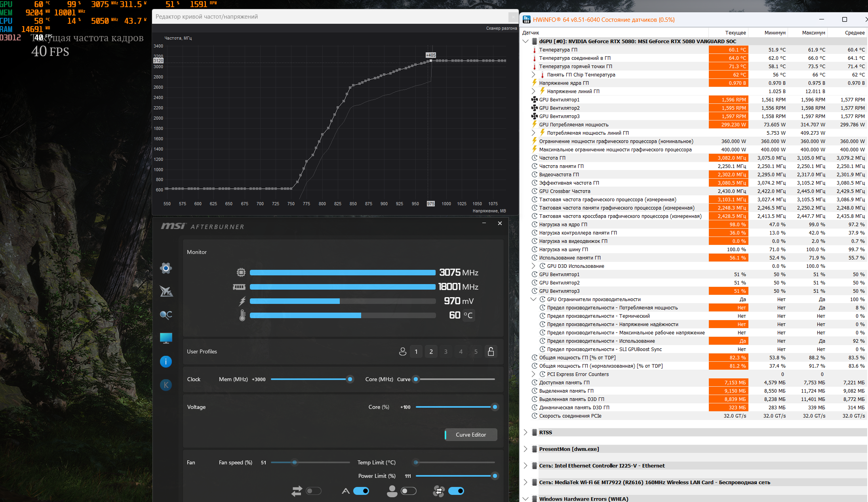Show Afterburner info with the blue i icon
868x502 pixels.
[x=166, y=361]
